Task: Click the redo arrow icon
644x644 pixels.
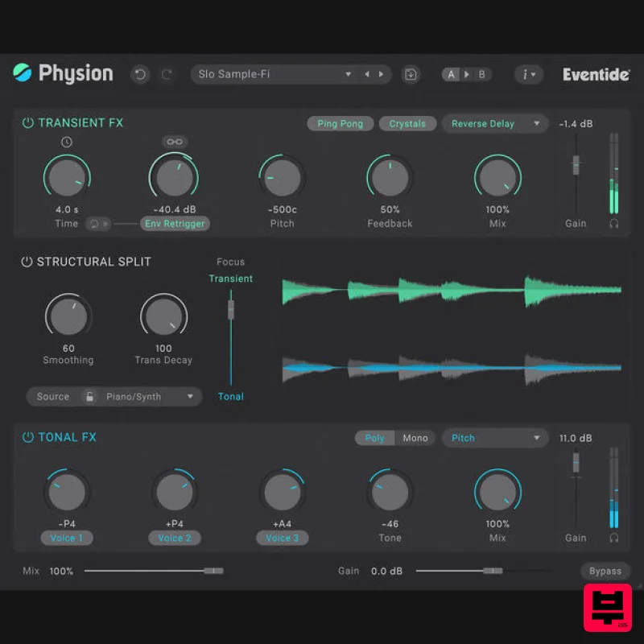Action: pos(167,74)
